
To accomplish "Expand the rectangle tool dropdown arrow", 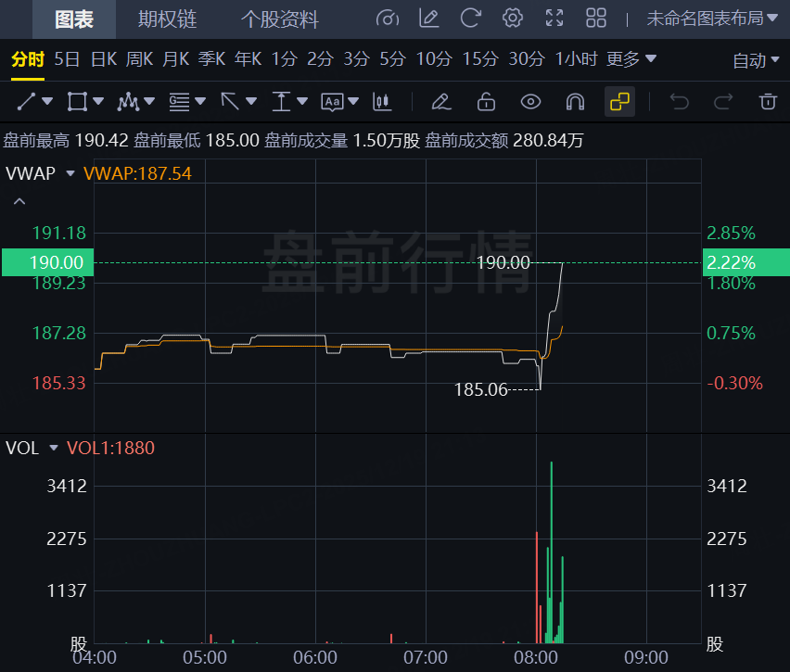I will (x=98, y=102).
